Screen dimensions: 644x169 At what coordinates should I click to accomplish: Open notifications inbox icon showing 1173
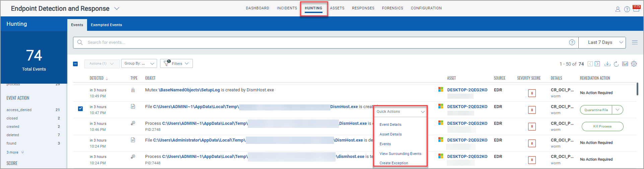(x=636, y=8)
